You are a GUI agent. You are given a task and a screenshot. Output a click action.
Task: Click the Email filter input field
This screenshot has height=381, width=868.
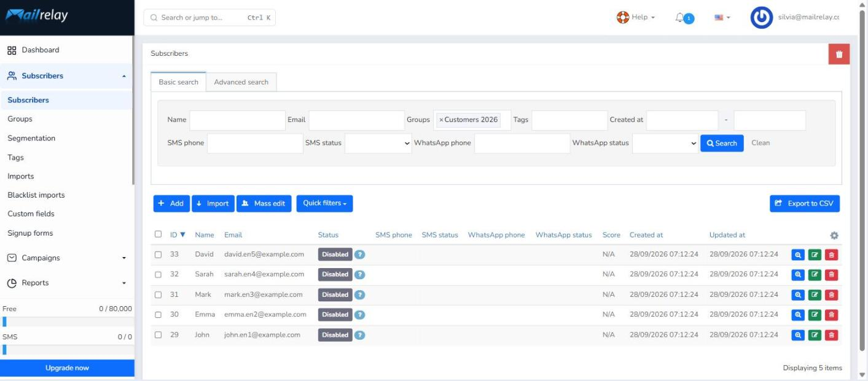pyautogui.click(x=356, y=120)
